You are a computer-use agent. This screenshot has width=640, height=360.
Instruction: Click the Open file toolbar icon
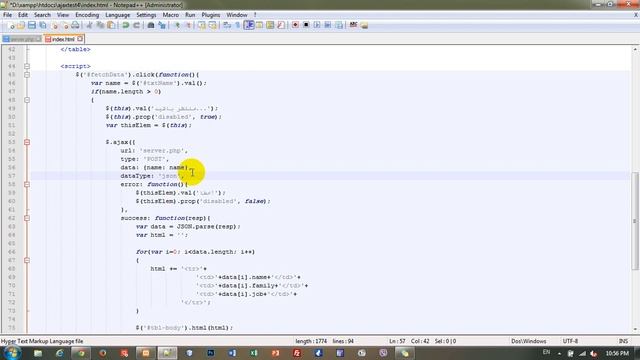(21, 25)
